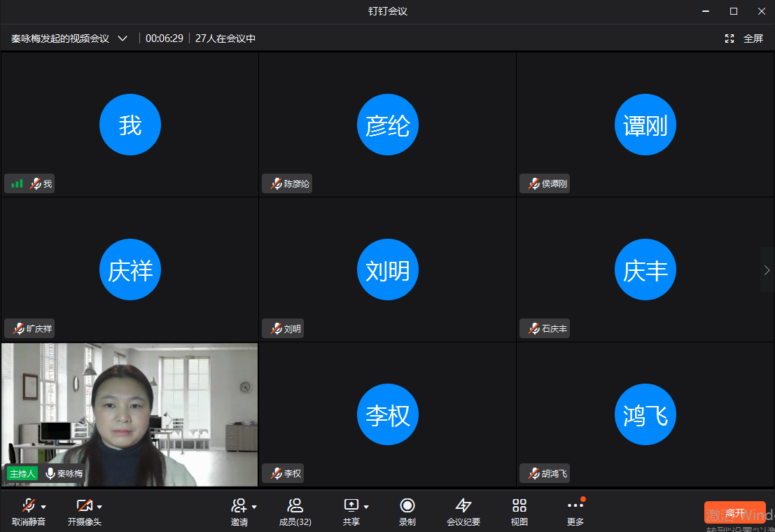Click the 刘明 participant tile
Image resolution: width=775 pixels, height=532 pixels.
pos(387,269)
